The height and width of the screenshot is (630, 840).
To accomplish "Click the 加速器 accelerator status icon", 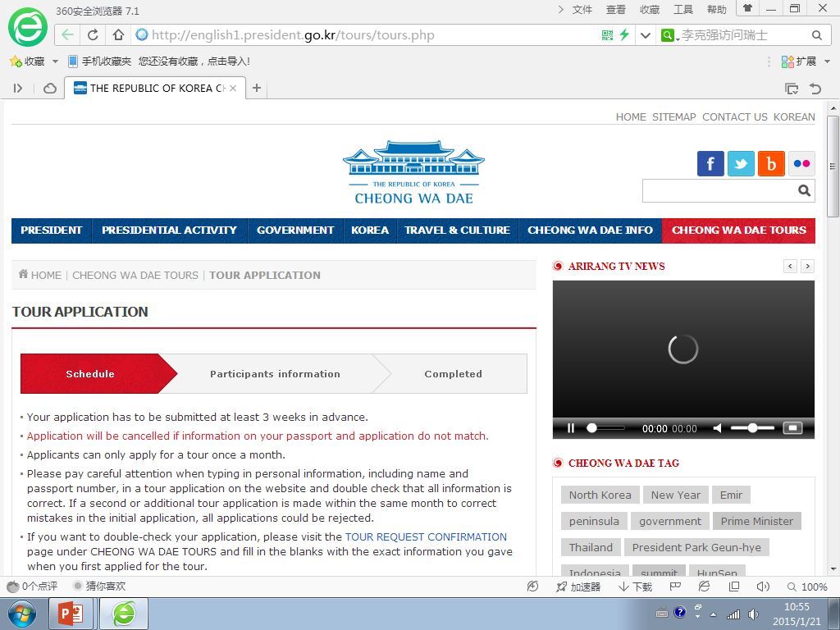I will 578,587.
